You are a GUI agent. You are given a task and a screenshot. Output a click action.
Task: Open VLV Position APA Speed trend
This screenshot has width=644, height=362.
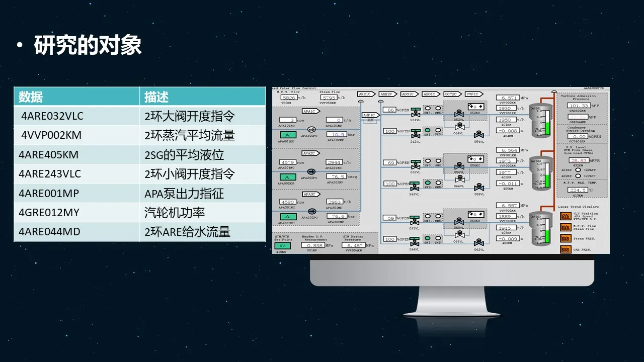pyautogui.click(x=566, y=216)
